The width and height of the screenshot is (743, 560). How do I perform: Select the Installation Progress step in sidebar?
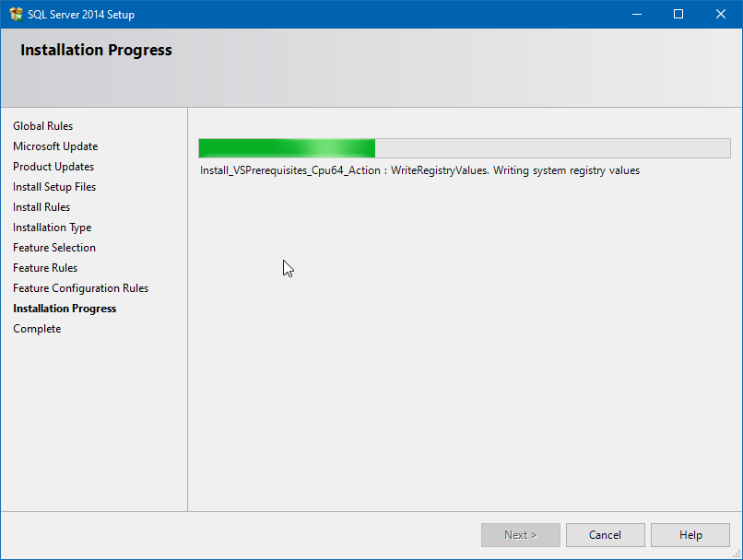click(65, 308)
